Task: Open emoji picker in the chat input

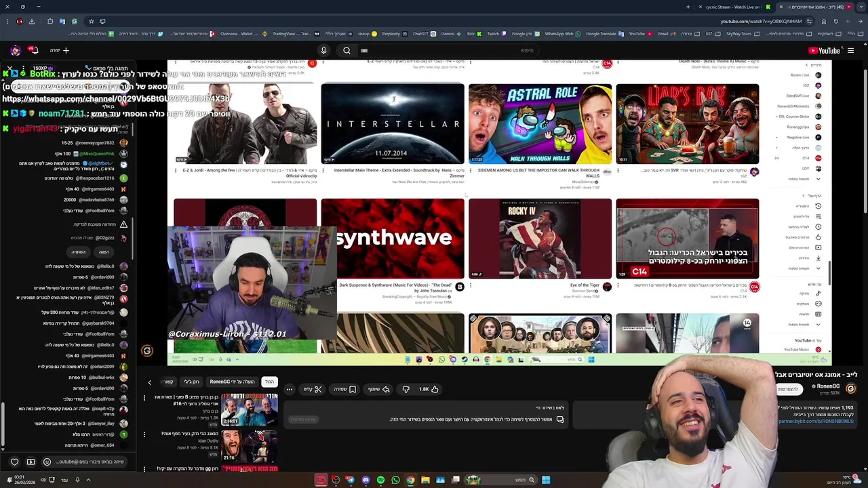Action: click(x=47, y=462)
